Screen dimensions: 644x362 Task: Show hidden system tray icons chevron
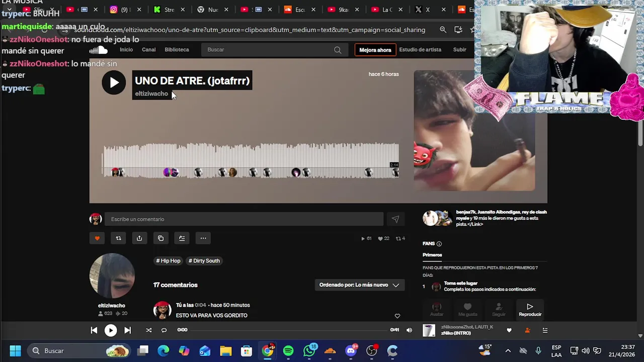[508, 350]
